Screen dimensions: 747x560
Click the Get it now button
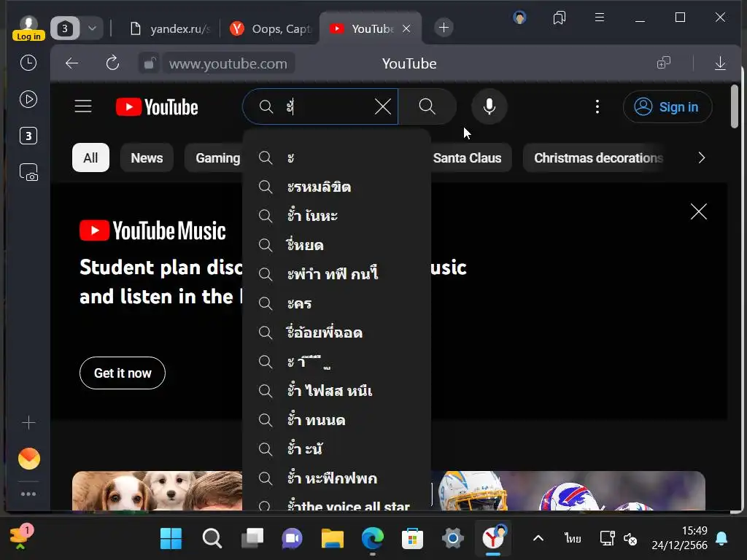click(123, 373)
